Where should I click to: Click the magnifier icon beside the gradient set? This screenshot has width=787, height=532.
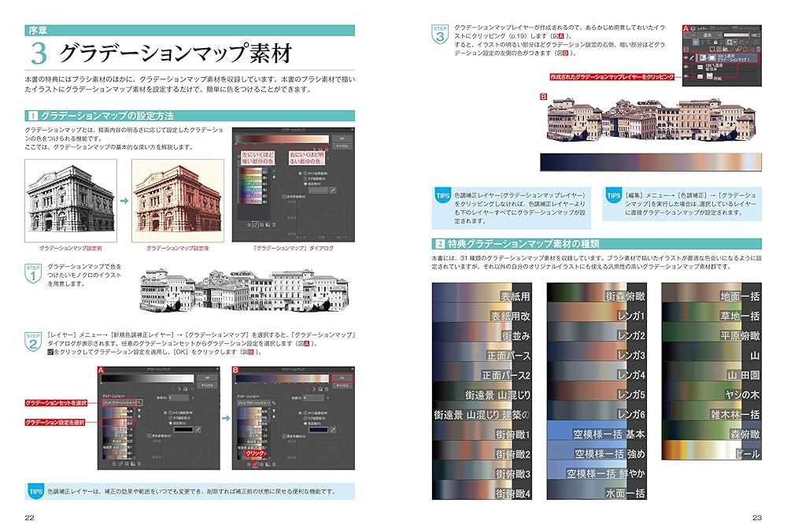(139, 403)
